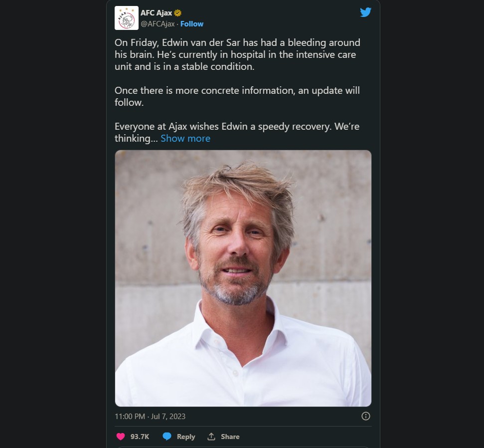484x448 pixels.
Task: Click the Share upload-arrow icon
Action: click(x=211, y=436)
